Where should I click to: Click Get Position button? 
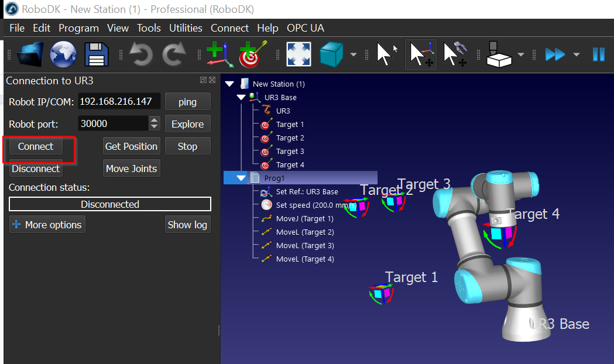(131, 146)
